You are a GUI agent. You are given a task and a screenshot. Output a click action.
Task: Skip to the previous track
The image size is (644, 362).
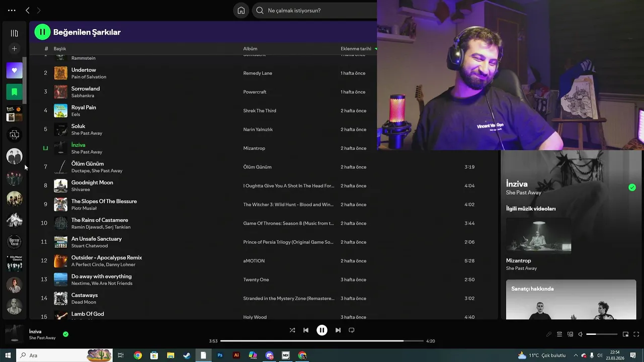[306, 330]
